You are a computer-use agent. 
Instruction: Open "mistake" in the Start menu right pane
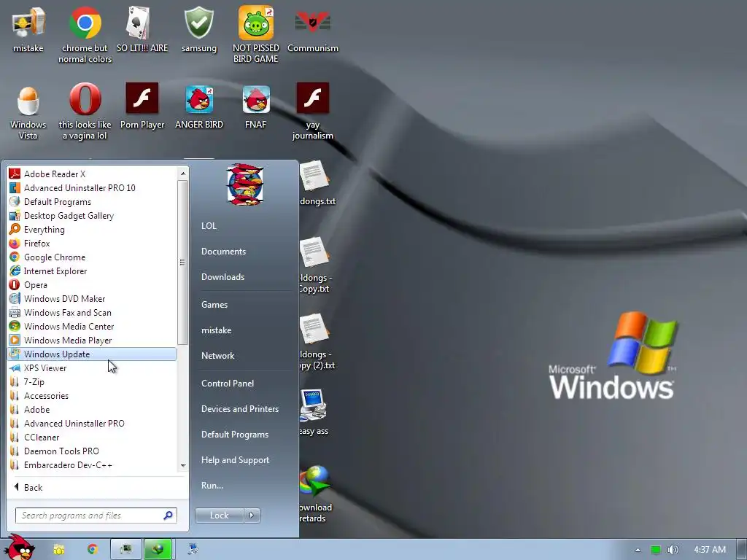point(245,330)
